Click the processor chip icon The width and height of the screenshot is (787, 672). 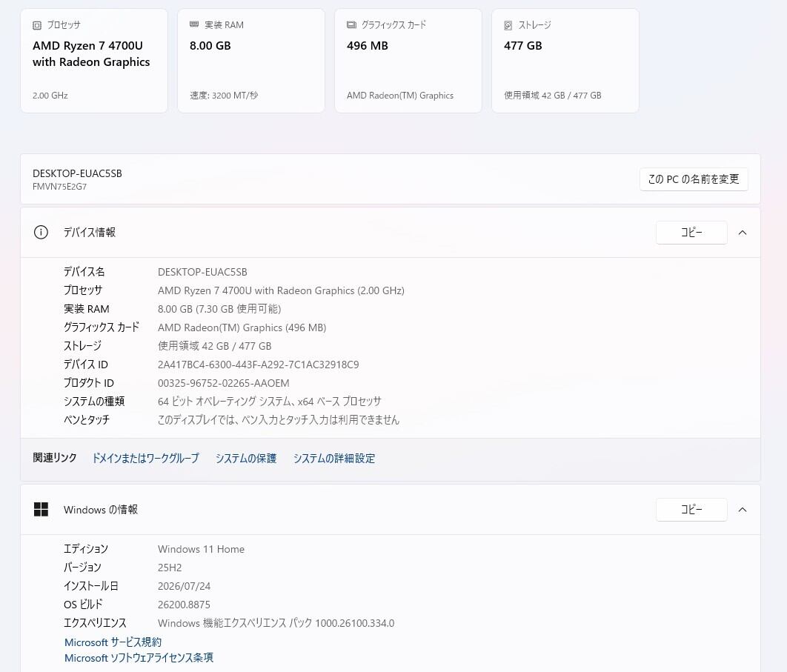36,25
